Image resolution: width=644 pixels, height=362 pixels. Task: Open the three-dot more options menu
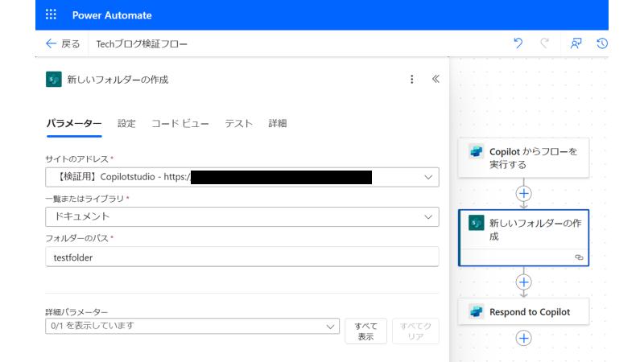[412, 79]
